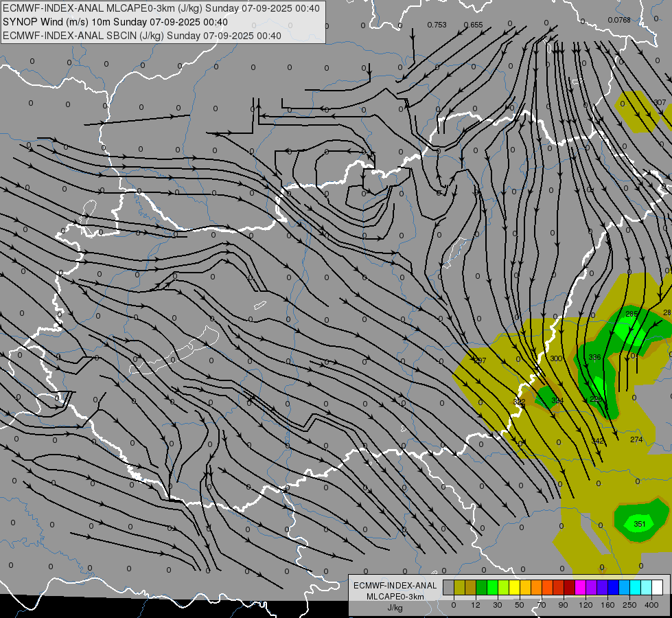Click the map value '336'
This screenshot has height=618, width=672.
pyautogui.click(x=594, y=357)
